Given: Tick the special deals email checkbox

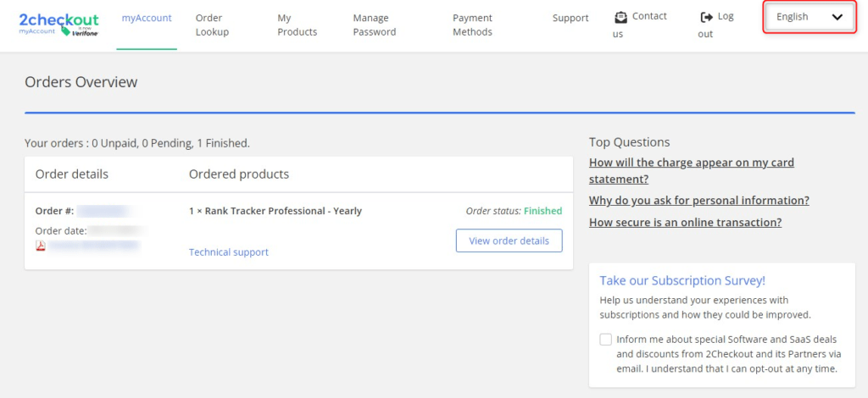Looking at the screenshot, I should (606, 340).
